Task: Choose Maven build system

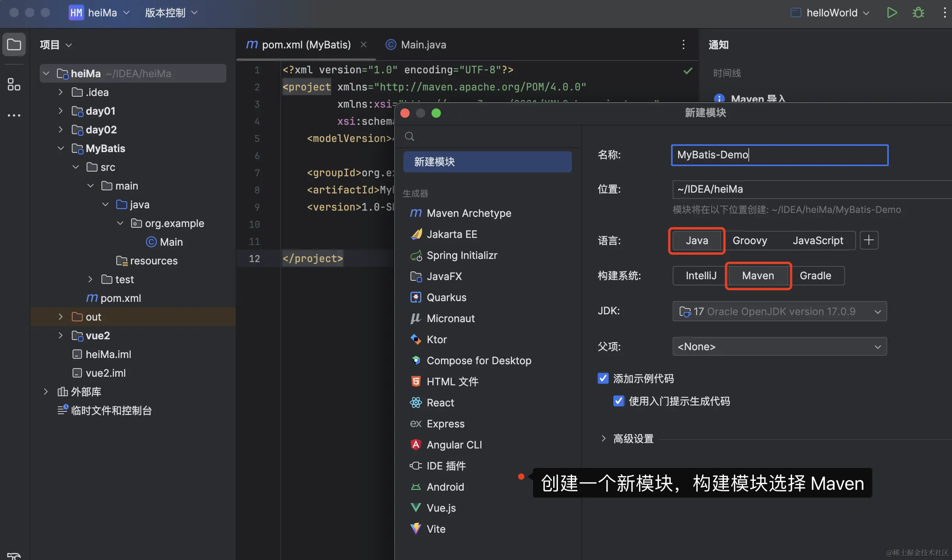Action: click(x=758, y=276)
